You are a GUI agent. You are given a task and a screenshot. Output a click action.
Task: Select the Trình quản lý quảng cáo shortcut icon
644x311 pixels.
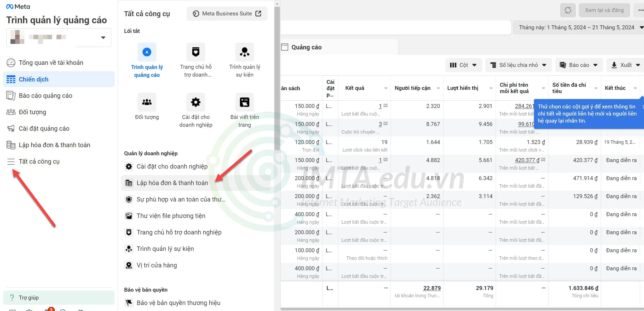coord(147,52)
